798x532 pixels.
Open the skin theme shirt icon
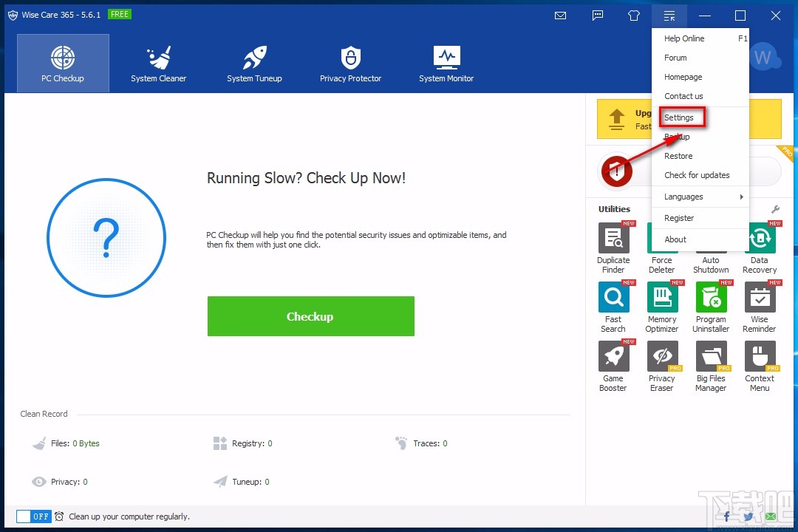[x=633, y=16]
